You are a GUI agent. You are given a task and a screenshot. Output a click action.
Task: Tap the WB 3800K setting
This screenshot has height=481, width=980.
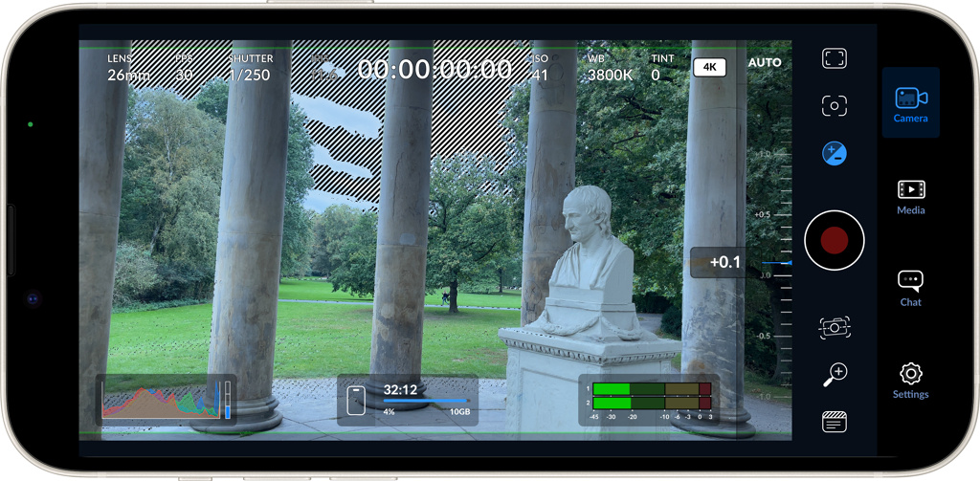pyautogui.click(x=610, y=68)
